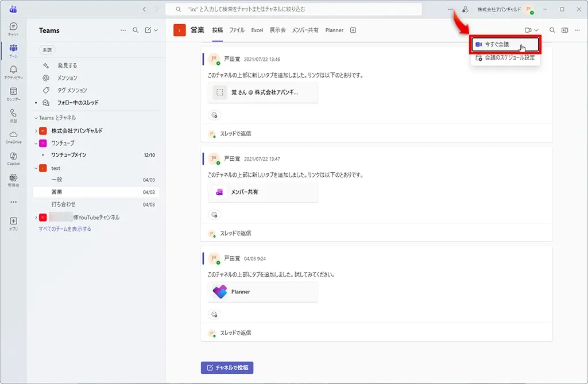The height and width of the screenshot is (384, 588).
Task: Select 会議のスケジュール設定 option
Action: coord(510,57)
